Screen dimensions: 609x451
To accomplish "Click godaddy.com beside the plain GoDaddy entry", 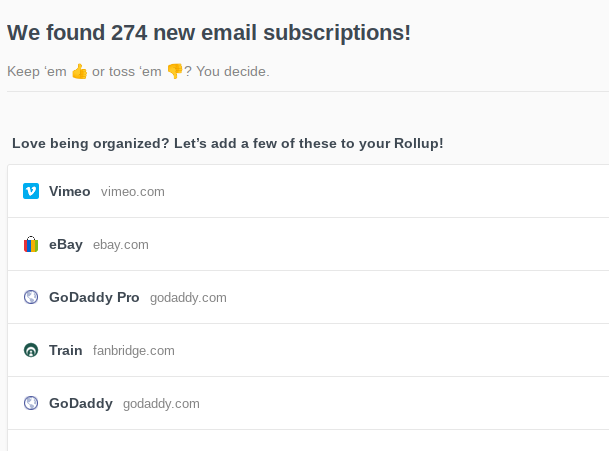I will tap(161, 403).
